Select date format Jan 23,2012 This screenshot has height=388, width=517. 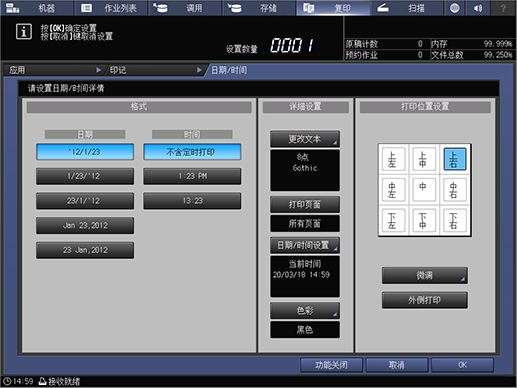(85, 226)
